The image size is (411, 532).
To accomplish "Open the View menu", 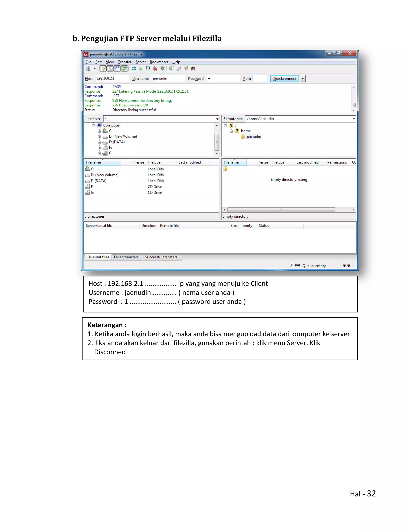I will (x=110, y=62).
